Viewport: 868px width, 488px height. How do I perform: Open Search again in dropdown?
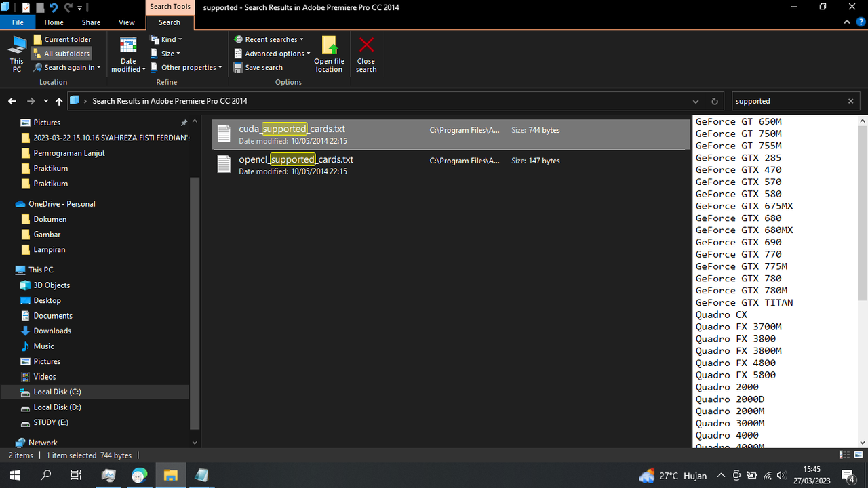[x=67, y=68]
